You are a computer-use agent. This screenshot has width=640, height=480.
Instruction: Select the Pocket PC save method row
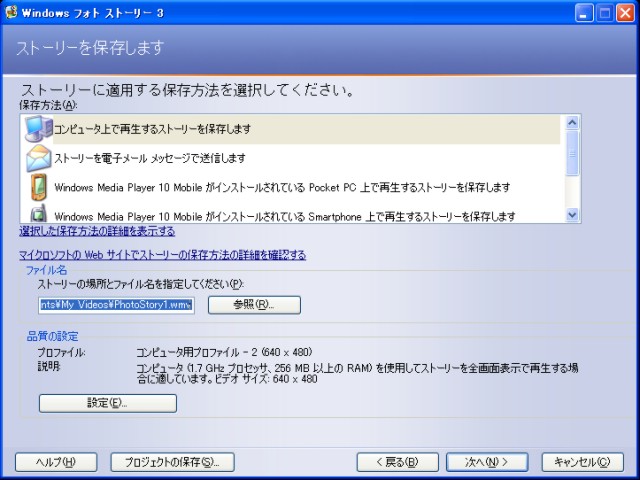[x=292, y=187]
